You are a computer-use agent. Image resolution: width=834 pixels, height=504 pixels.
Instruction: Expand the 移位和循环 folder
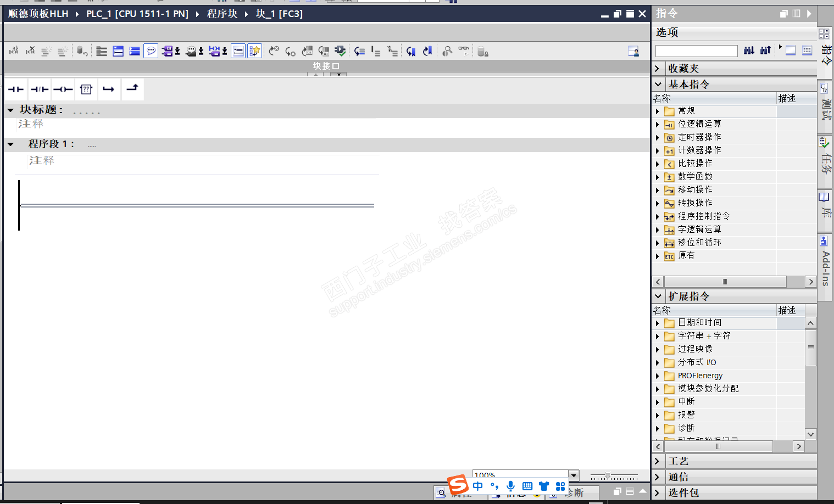point(658,243)
